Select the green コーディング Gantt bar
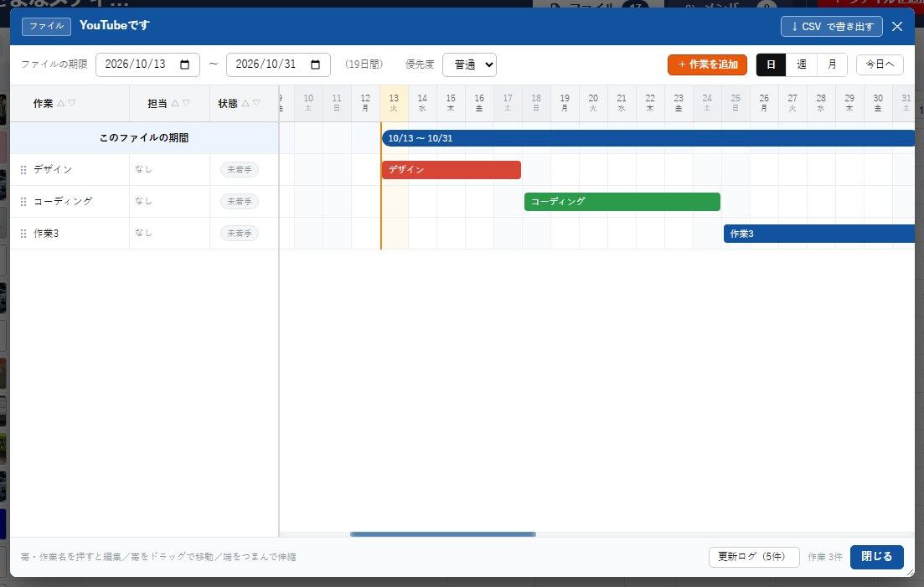Viewport: 924px width, 587px height. 622,201
